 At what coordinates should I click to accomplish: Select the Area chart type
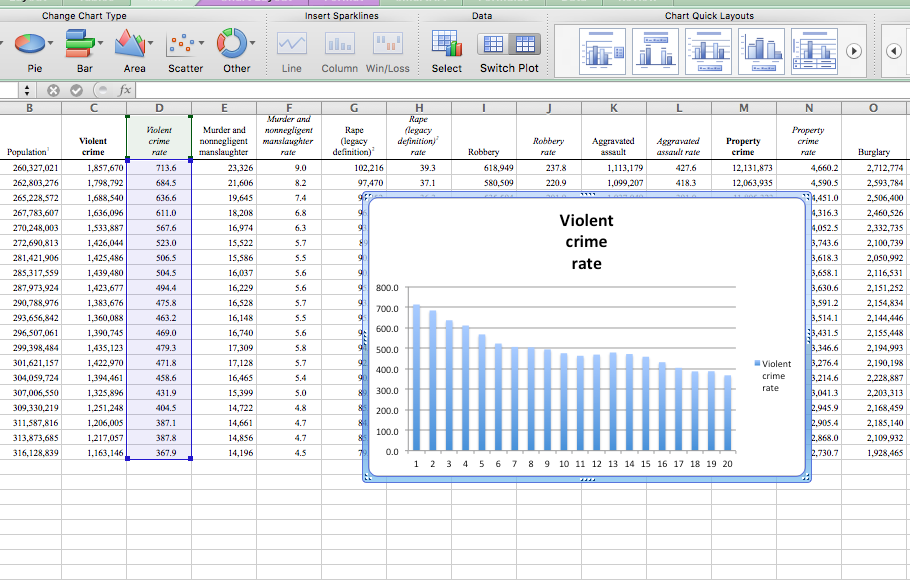pos(134,45)
